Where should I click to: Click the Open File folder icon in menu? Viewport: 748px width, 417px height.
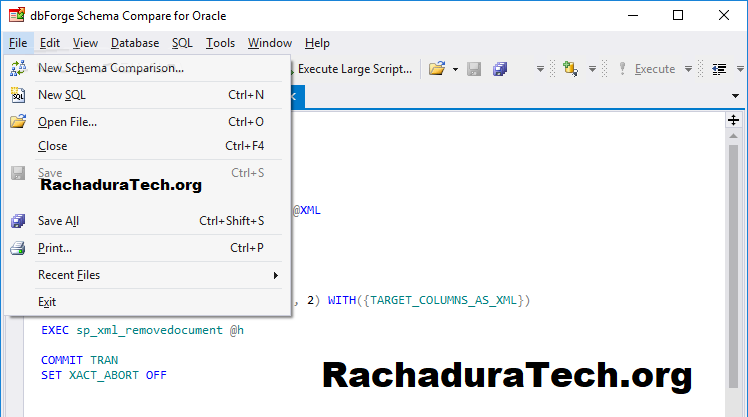18,122
